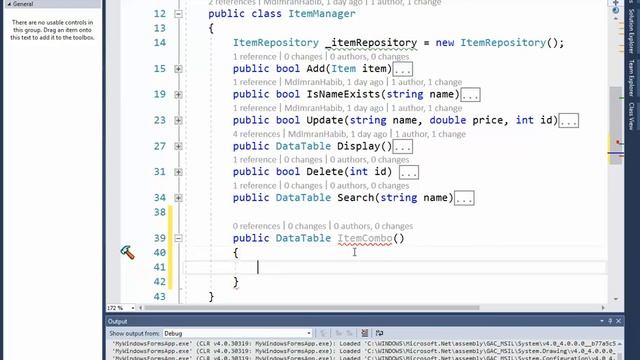Click Go to Next Message output icon
The image size is (640, 360).
[349, 333]
